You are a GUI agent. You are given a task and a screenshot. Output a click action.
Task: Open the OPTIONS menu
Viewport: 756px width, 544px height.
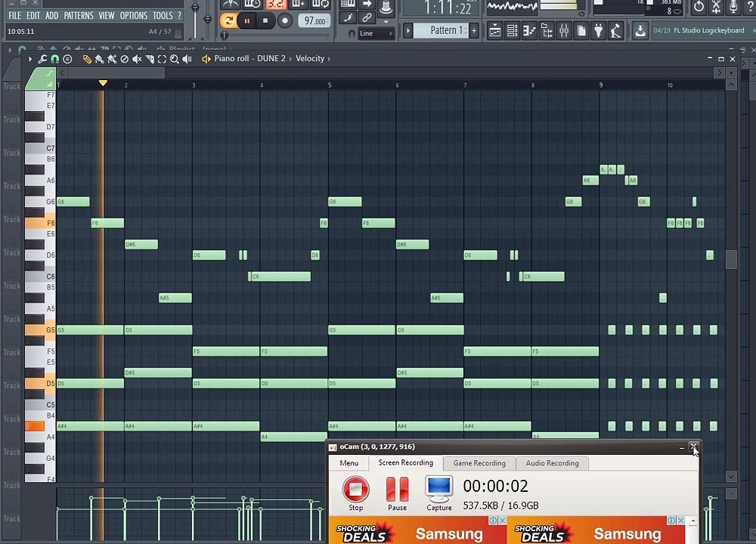coord(134,15)
